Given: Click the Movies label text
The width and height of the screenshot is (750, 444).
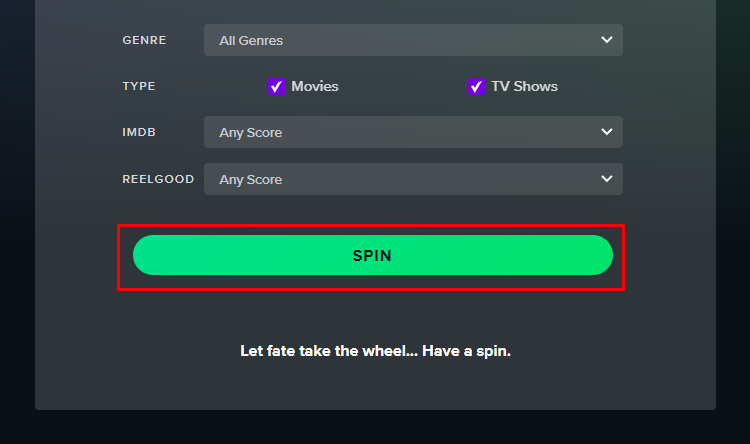Looking at the screenshot, I should (x=315, y=86).
